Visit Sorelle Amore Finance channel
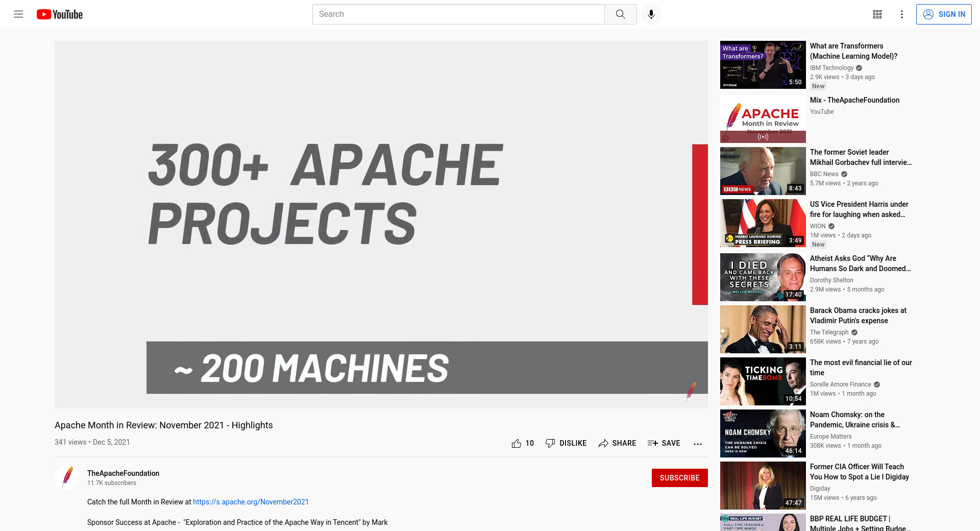The image size is (980, 531). pyautogui.click(x=840, y=384)
